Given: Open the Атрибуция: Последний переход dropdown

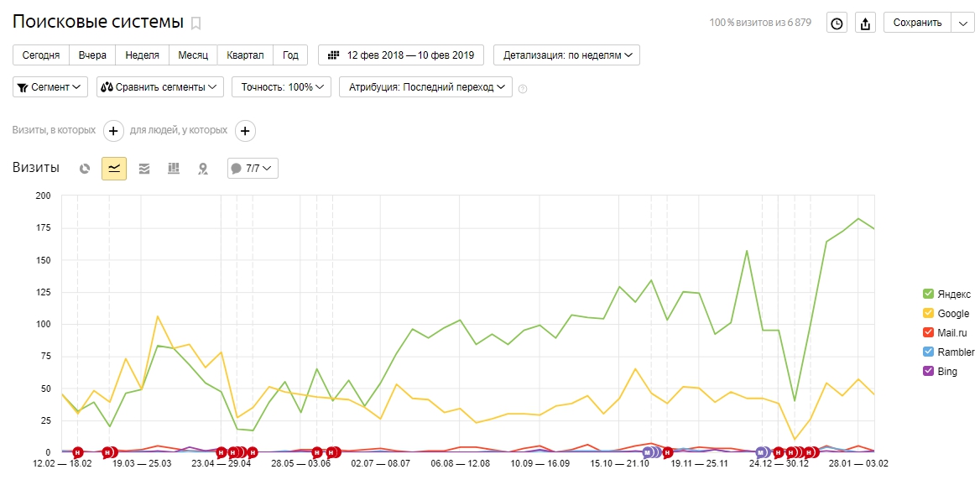Looking at the screenshot, I should click(x=425, y=87).
